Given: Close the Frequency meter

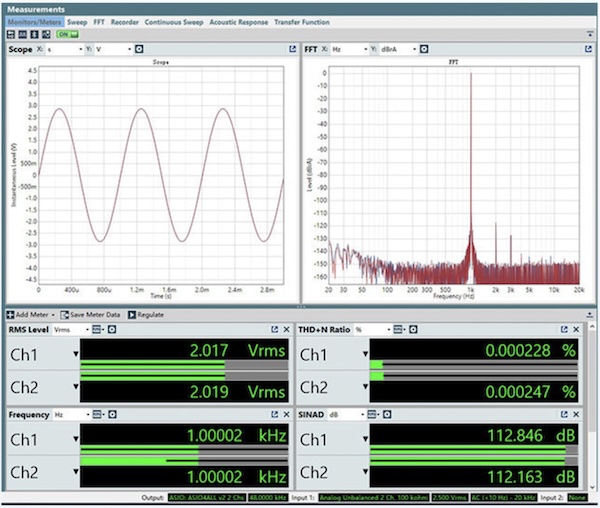Looking at the screenshot, I should (286, 414).
